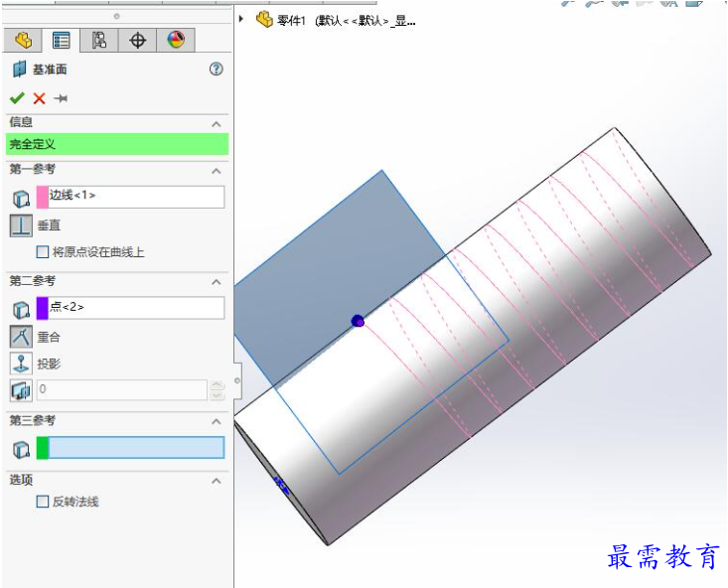Collapse the 第二参考 section
This screenshot has height=588, width=728.
(x=217, y=282)
